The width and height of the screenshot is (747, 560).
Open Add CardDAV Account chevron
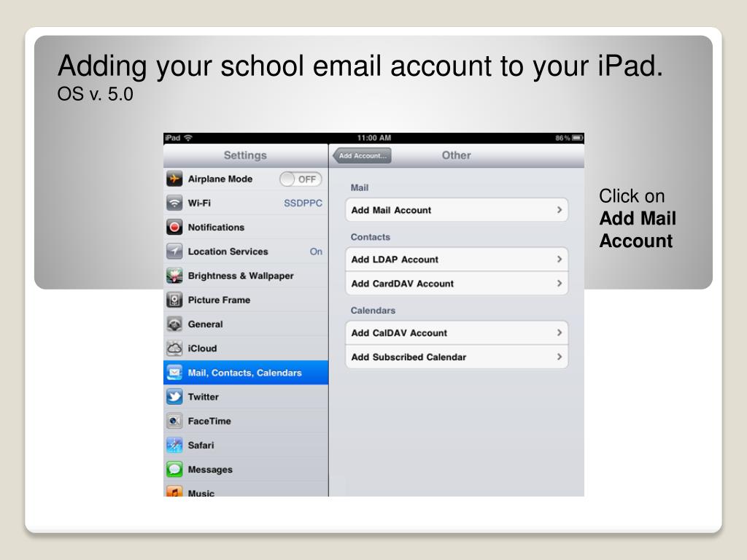pos(560,284)
